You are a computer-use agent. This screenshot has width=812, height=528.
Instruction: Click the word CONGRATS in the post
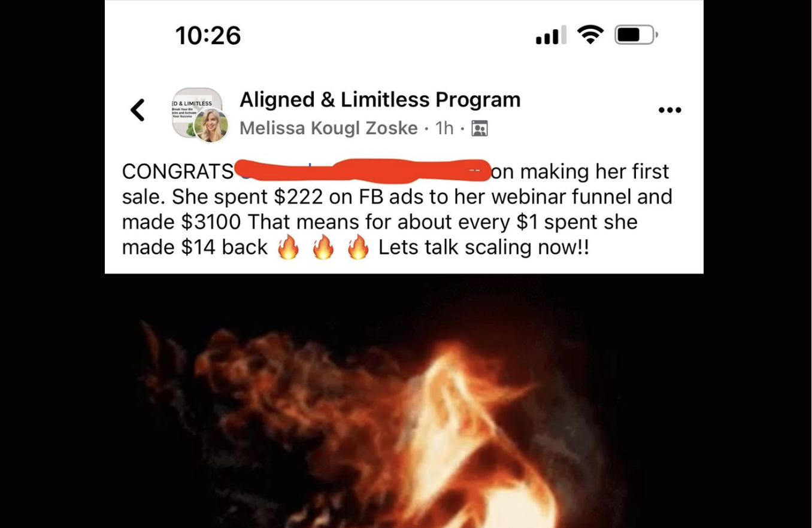click(177, 172)
